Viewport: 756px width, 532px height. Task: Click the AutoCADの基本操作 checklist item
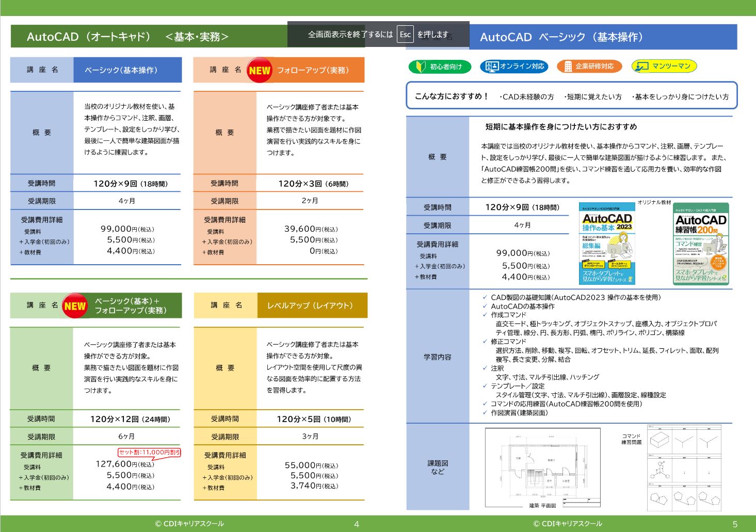pos(523,306)
